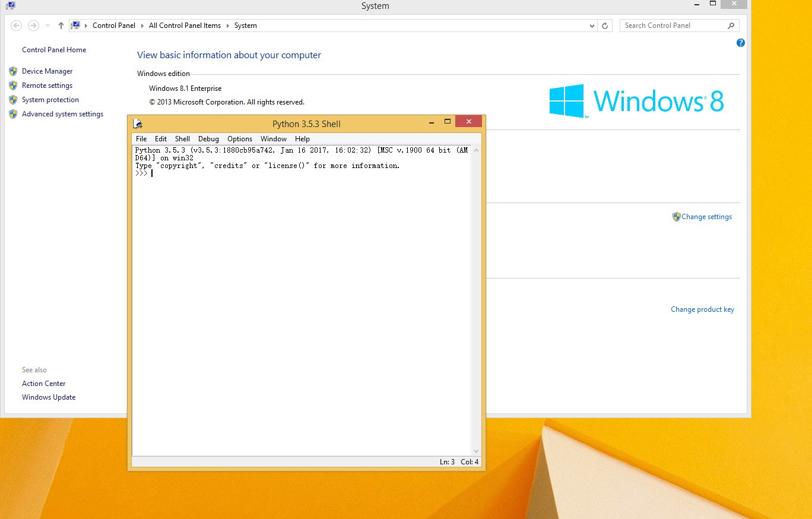812x519 pixels.
Task: Open Windows Update link
Action: (49, 397)
